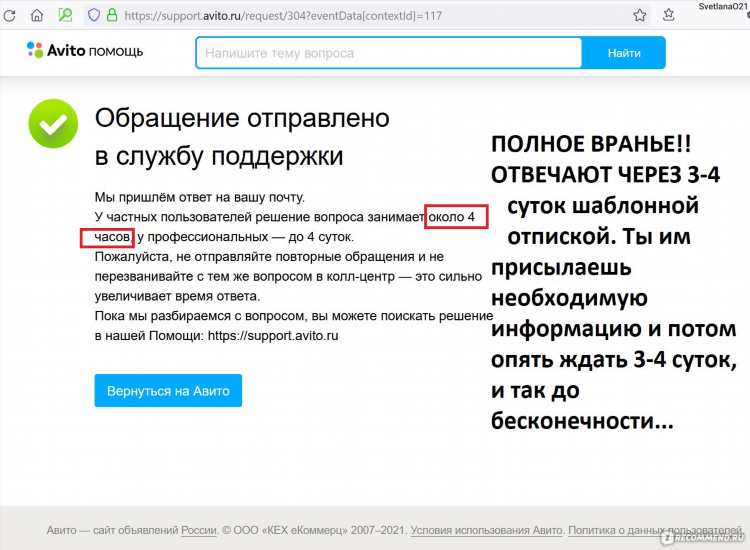Bookmark this page with the star icon
The image size is (750, 550).
pos(640,15)
